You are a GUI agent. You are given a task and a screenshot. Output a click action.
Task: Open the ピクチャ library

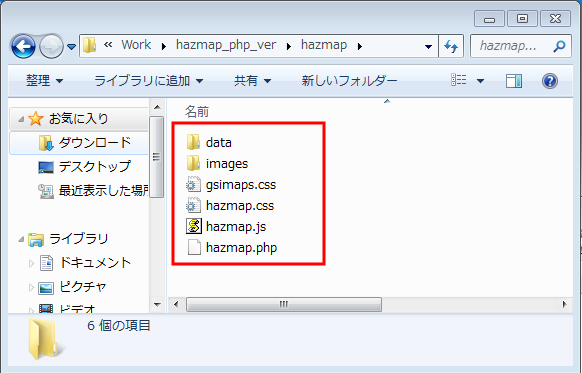[x=83, y=287]
